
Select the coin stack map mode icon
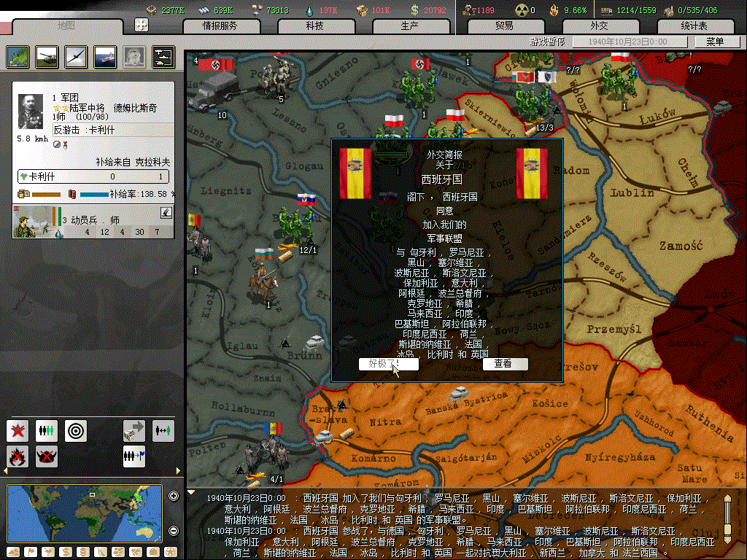coord(83,553)
